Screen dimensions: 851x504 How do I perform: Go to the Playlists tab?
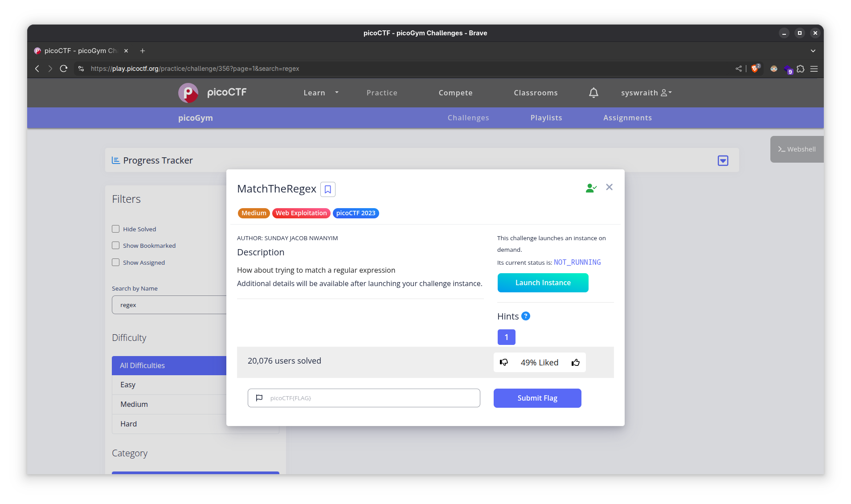pyautogui.click(x=546, y=118)
